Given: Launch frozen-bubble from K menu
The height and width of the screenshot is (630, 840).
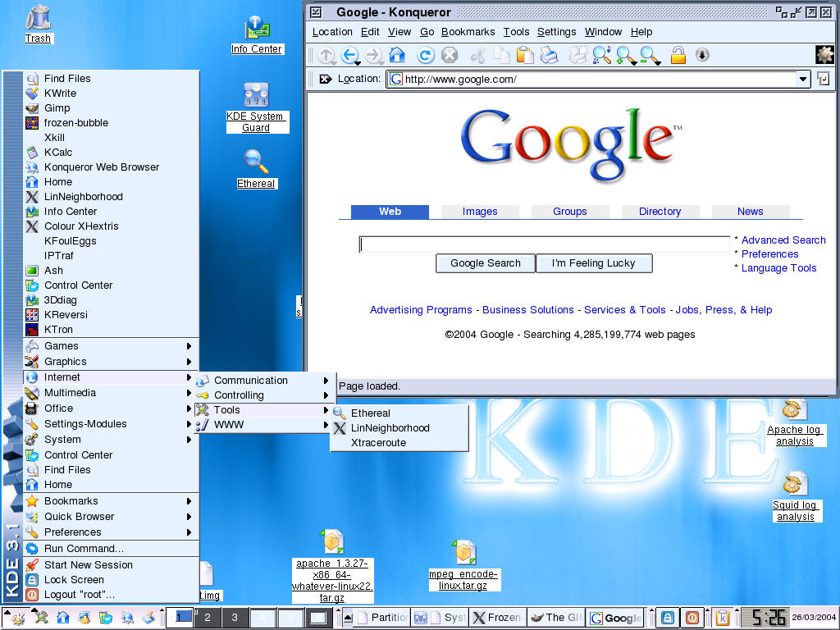Looking at the screenshot, I should click(x=111, y=123).
